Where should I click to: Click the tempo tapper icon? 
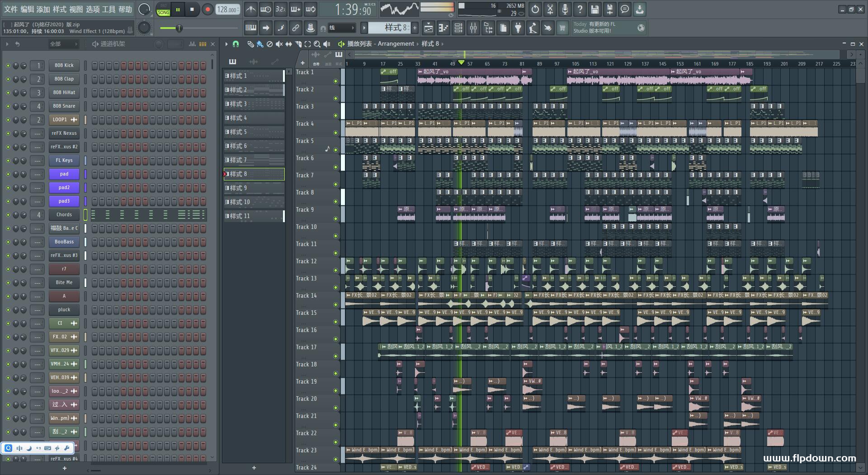point(533,28)
